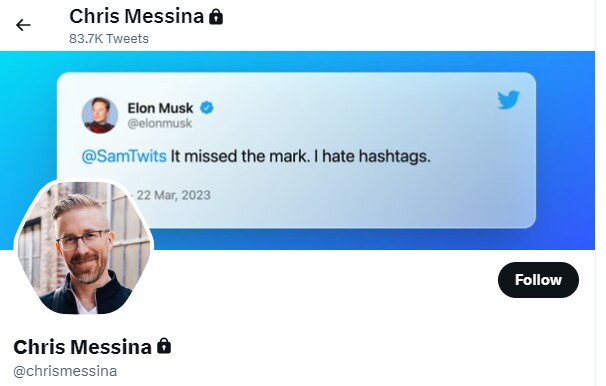Screen dimensions: 606x386
Task: Click Elon Musk's avatar in the banner tweet
Action: 100,115
